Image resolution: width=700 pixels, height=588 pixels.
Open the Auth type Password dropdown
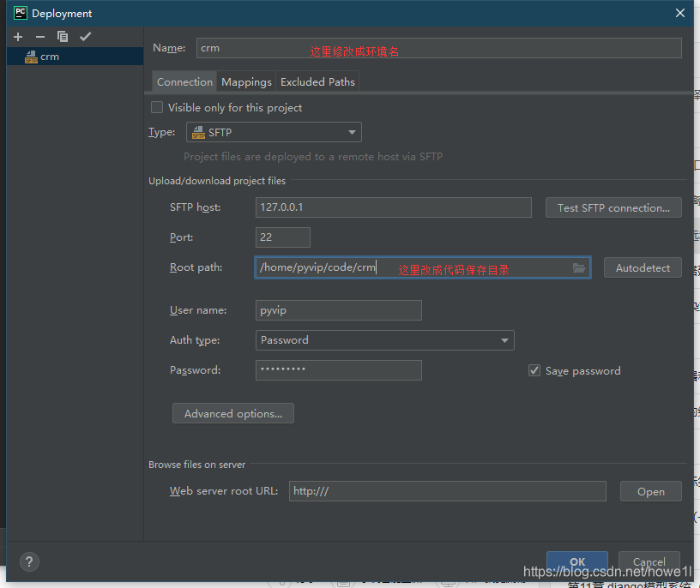pos(385,340)
